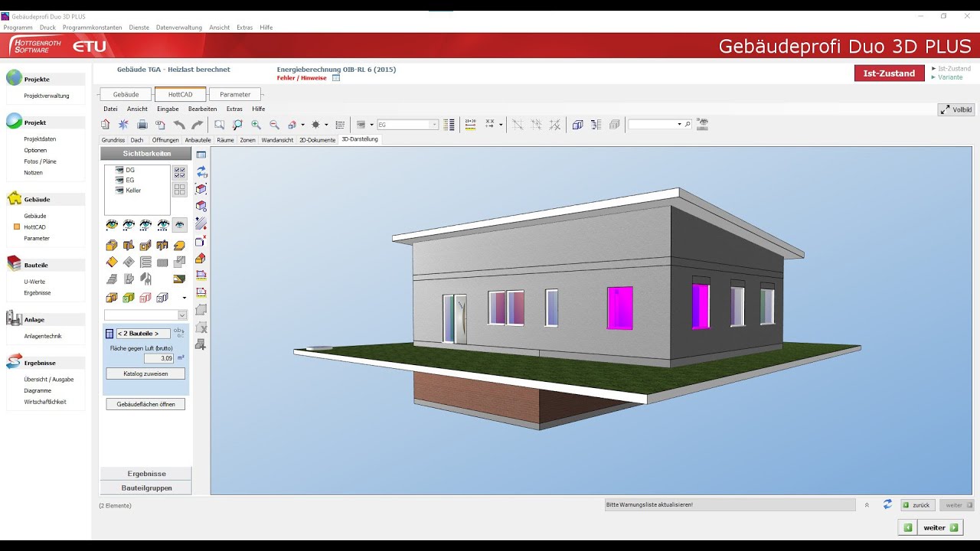Screen dimensions: 980x551
Task: Click the red house icon in vertical toolbar
Action: click(x=201, y=258)
